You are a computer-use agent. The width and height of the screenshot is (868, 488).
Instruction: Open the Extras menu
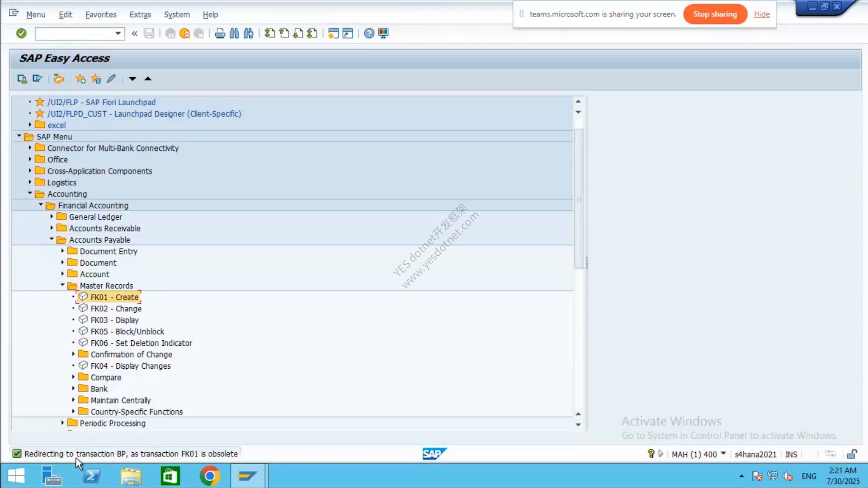point(140,14)
